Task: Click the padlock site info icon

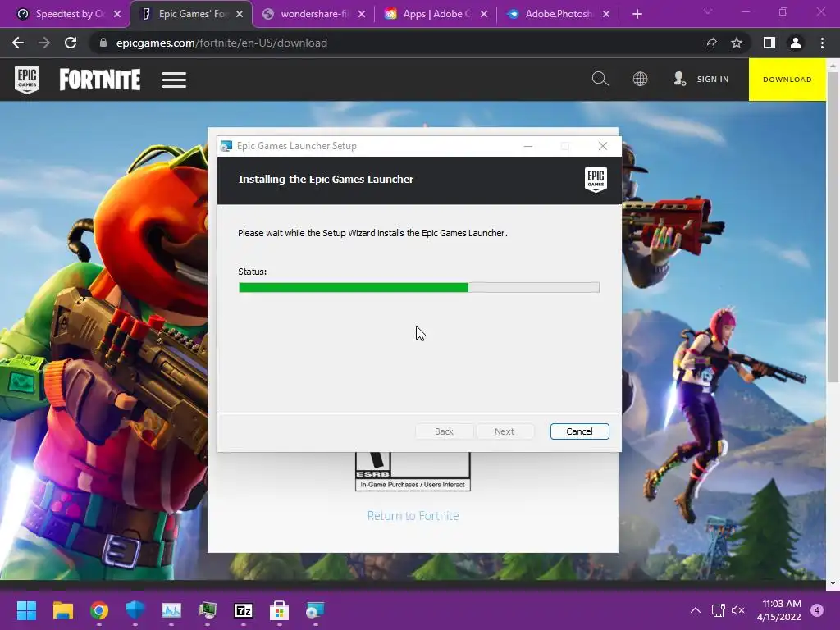Action: pyautogui.click(x=103, y=43)
